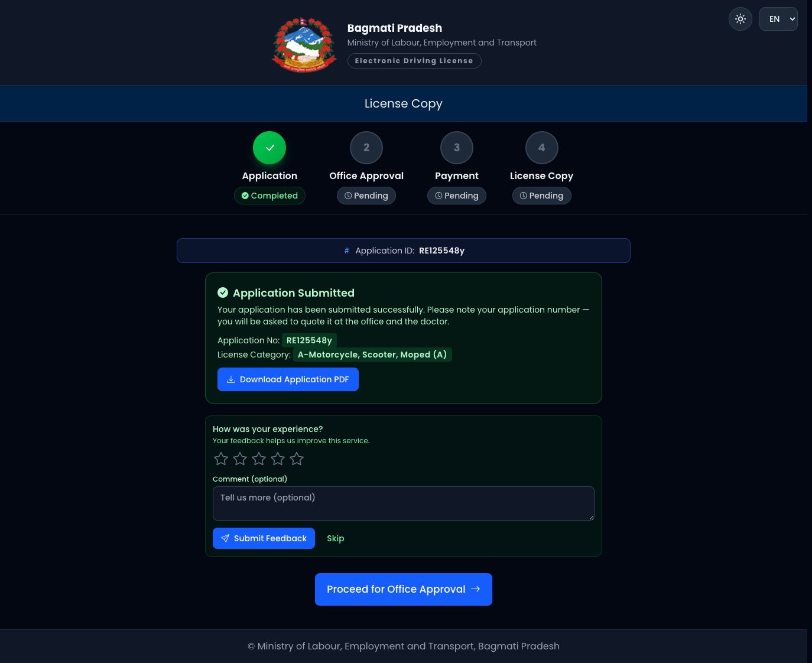The image size is (812, 663).
Task: Open the EN language dropdown
Action: coord(778,19)
